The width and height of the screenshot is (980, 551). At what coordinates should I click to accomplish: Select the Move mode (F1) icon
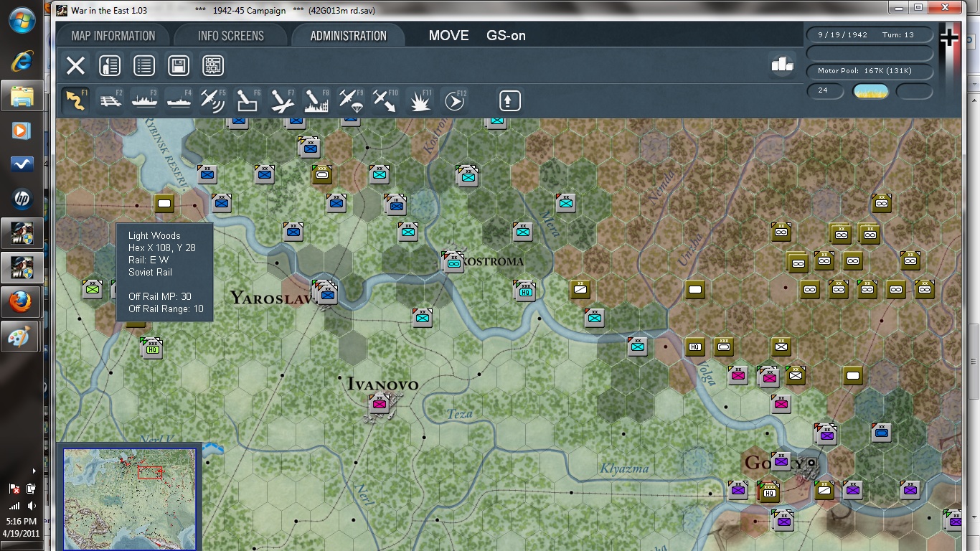(x=75, y=100)
